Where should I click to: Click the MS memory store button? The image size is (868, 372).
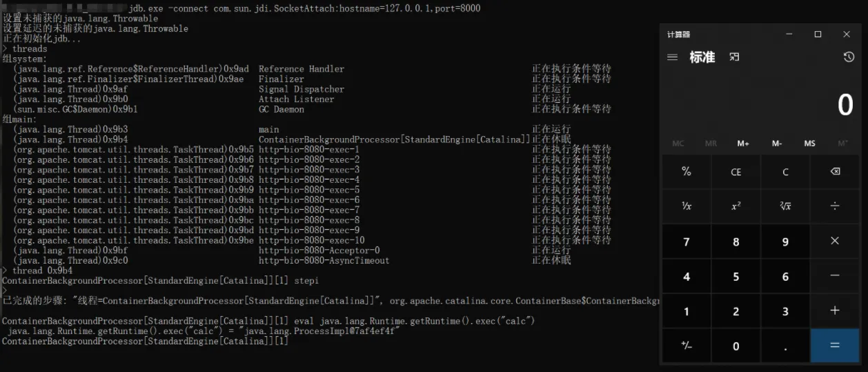(x=809, y=144)
